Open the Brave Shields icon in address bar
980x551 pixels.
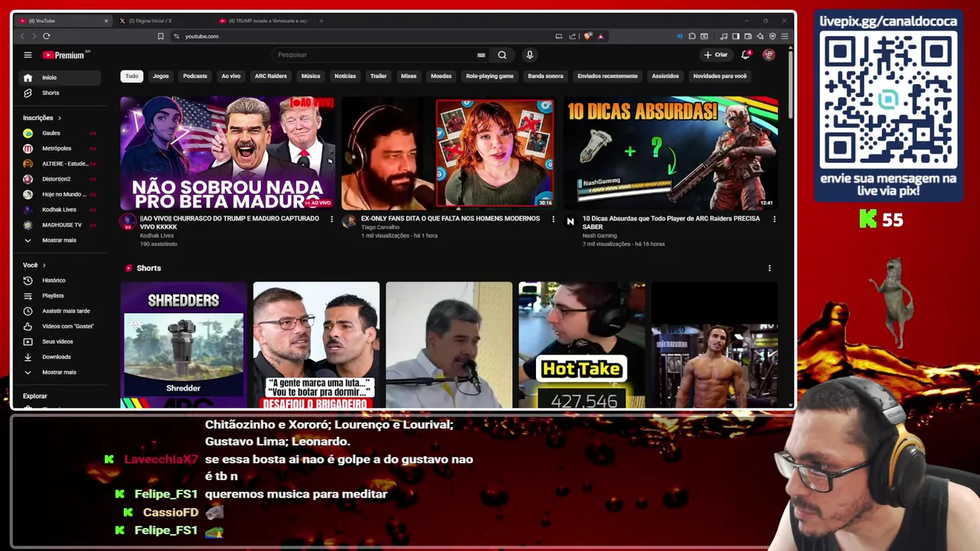point(588,36)
